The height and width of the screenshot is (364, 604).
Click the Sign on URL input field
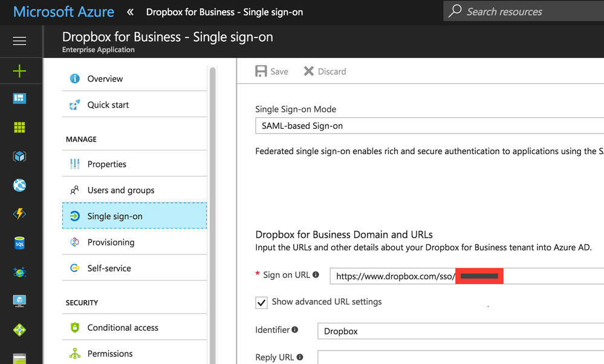(x=393, y=276)
